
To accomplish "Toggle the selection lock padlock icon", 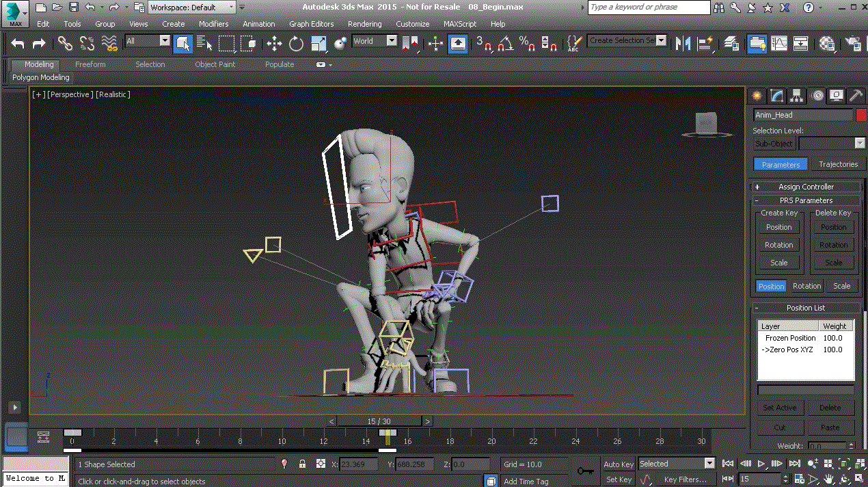I will 302,464.
